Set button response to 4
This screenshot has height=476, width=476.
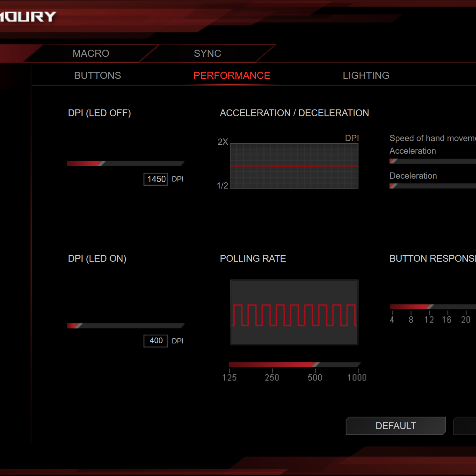coord(393,307)
